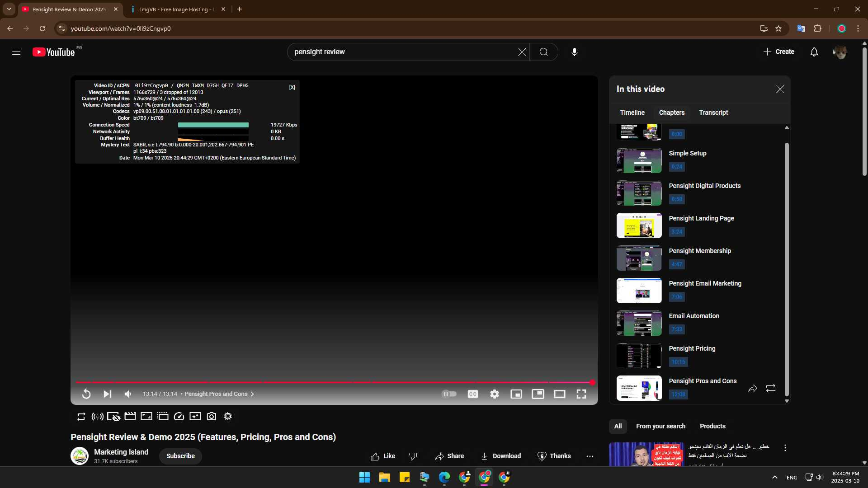Expand the Pensight Pros and Cons chapter chevron
868x488 pixels.
click(x=252, y=394)
